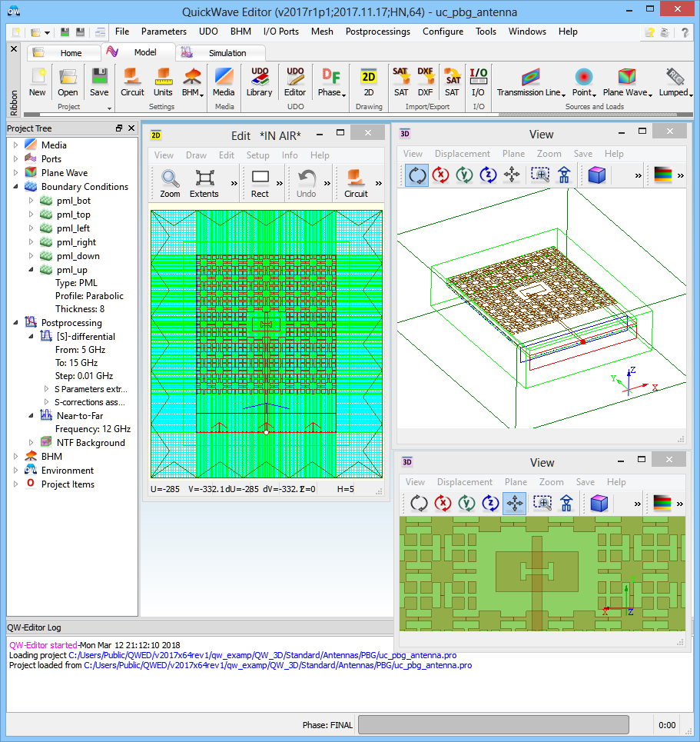Open the Postprocessings menu
Screen dimensions: 700x742
(377, 32)
